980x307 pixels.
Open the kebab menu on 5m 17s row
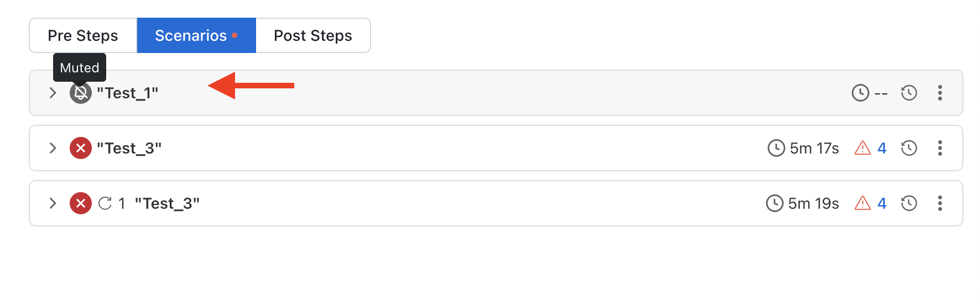coord(940,148)
